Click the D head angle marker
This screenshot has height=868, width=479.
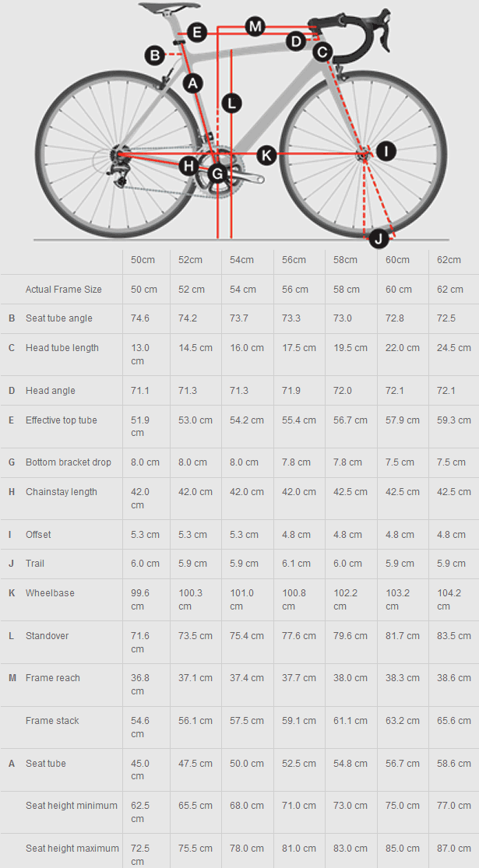pos(295,41)
